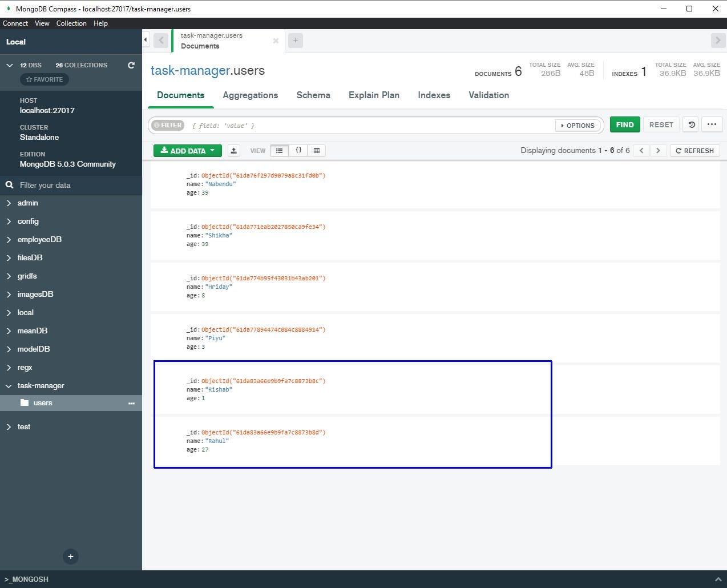Close the task-manager.users tab
727x588 pixels.
point(276,41)
